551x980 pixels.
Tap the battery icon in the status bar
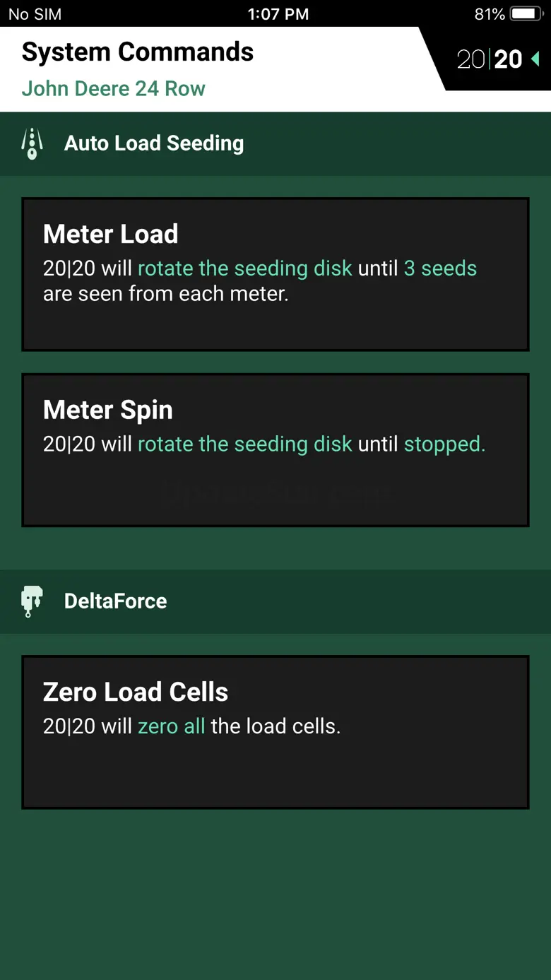pos(525,14)
